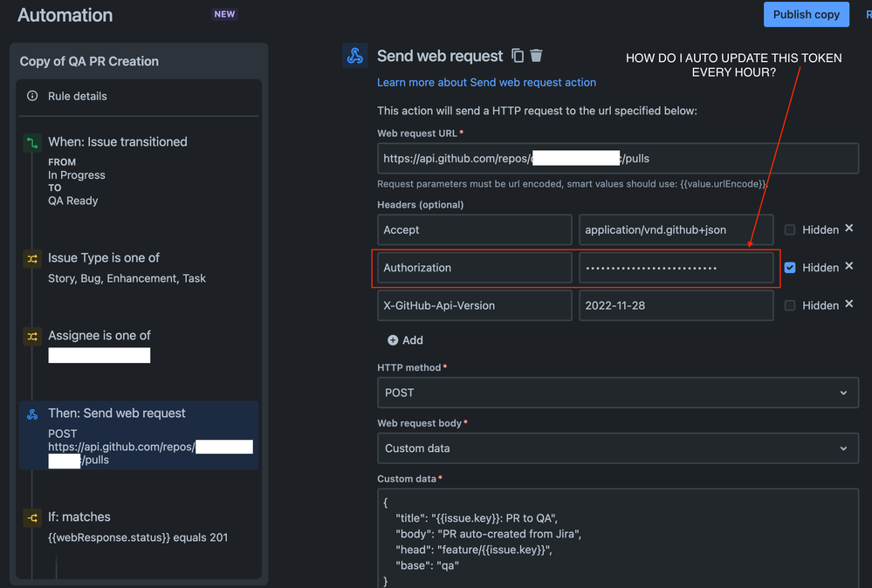
Task: Toggle Hidden checkbox for X-GitHub-Api-Version header
Action: coord(790,305)
